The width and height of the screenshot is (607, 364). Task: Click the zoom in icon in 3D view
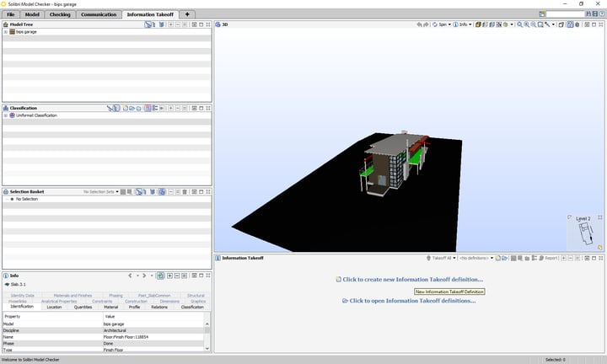click(527, 24)
